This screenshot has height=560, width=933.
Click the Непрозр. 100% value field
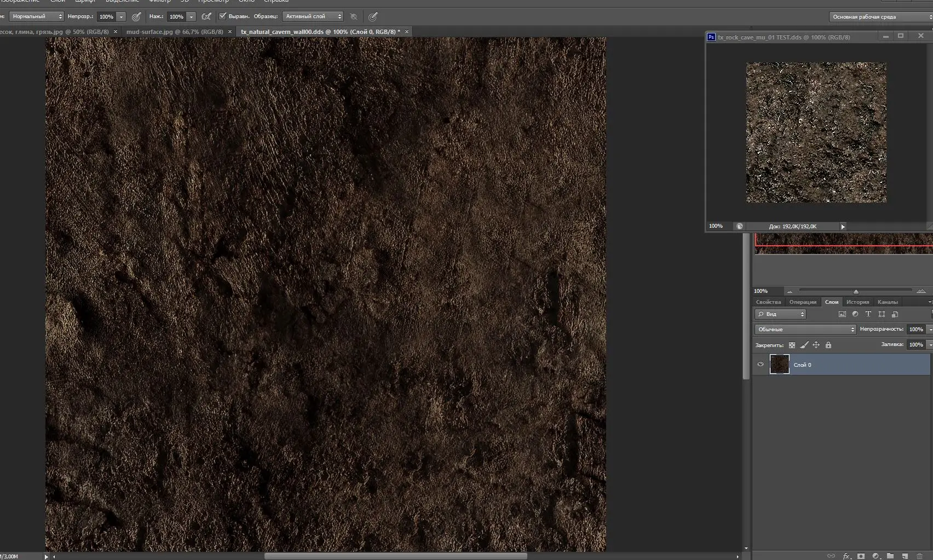click(x=106, y=16)
